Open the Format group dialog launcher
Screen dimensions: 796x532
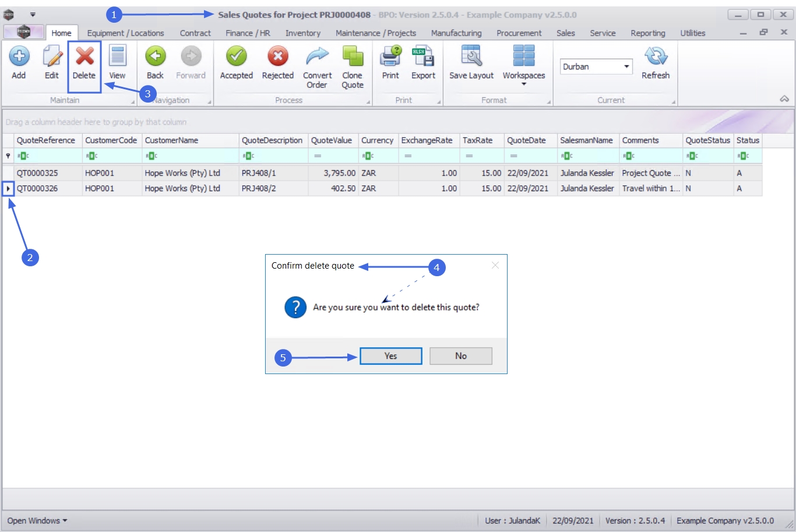tap(549, 102)
